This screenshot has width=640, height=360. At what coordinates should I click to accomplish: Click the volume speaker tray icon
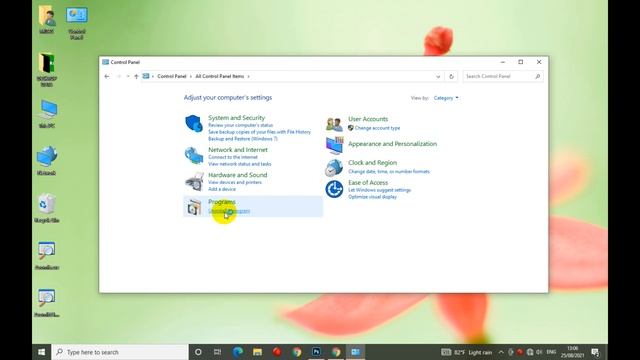(x=540, y=352)
